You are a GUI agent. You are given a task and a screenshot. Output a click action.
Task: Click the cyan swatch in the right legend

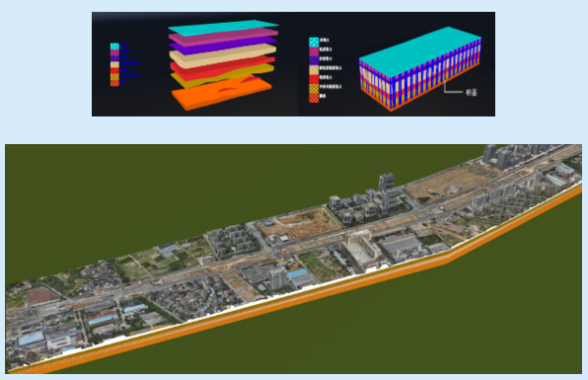point(314,41)
